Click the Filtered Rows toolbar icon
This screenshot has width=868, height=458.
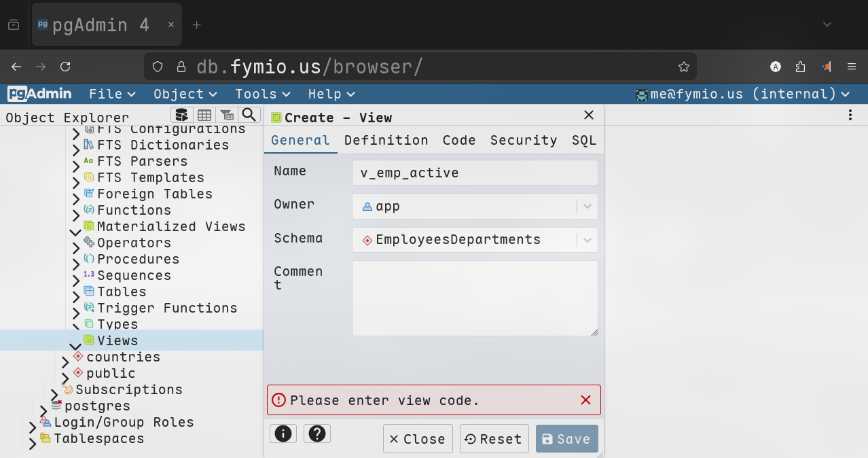227,115
